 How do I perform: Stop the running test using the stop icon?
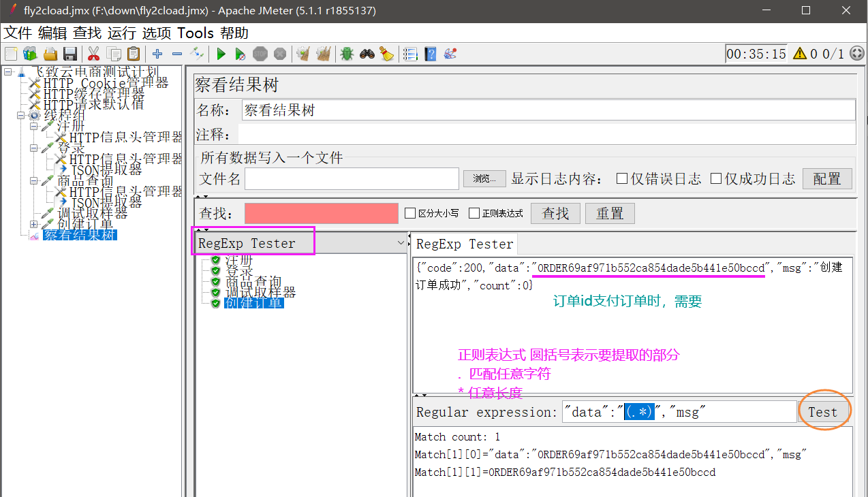pos(260,53)
